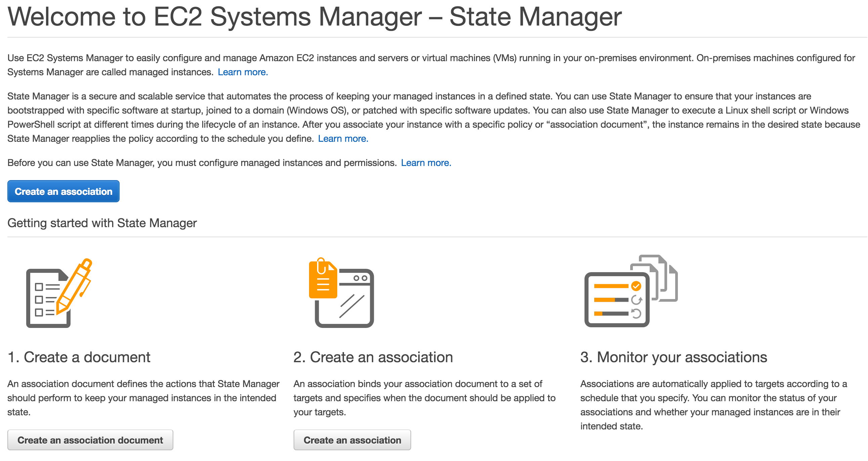Screen dimensions: 868x461
Task: Open Learn more link after State Manager description
Action: 343,138
